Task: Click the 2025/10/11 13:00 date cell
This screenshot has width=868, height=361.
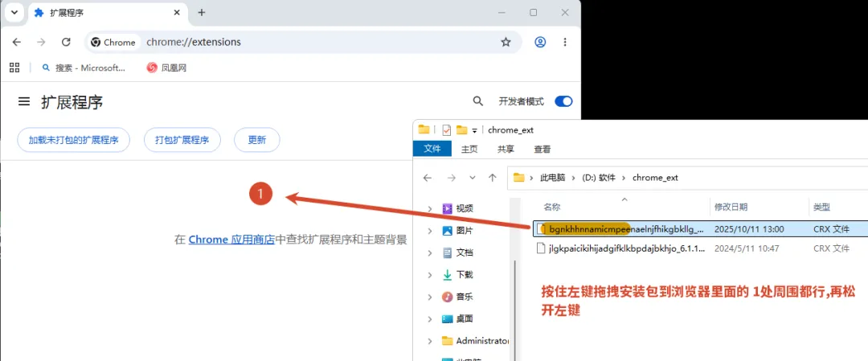Action: (749, 228)
